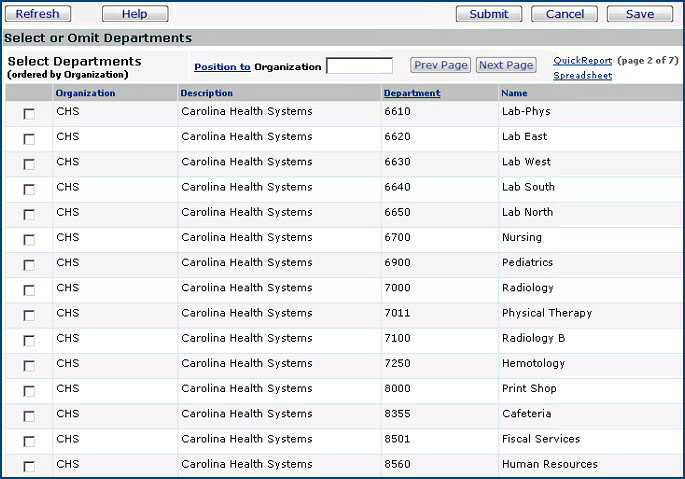Viewport: 685px width, 479px height.
Task: Open the QuickReport link
Action: pos(582,61)
